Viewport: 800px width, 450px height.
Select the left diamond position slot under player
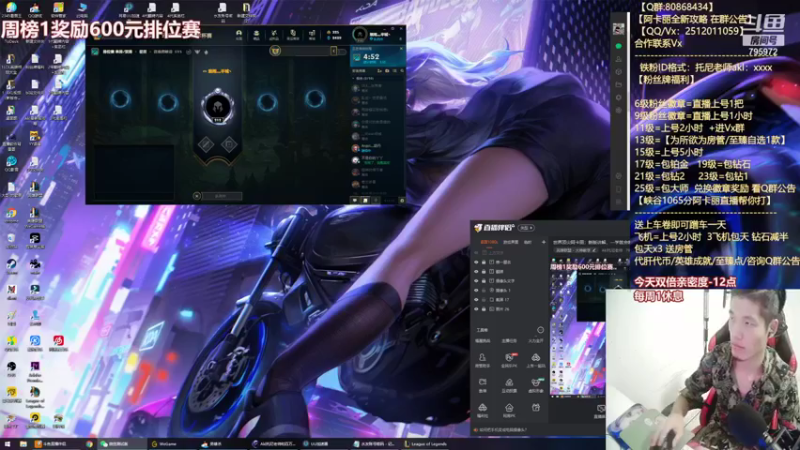206,144
